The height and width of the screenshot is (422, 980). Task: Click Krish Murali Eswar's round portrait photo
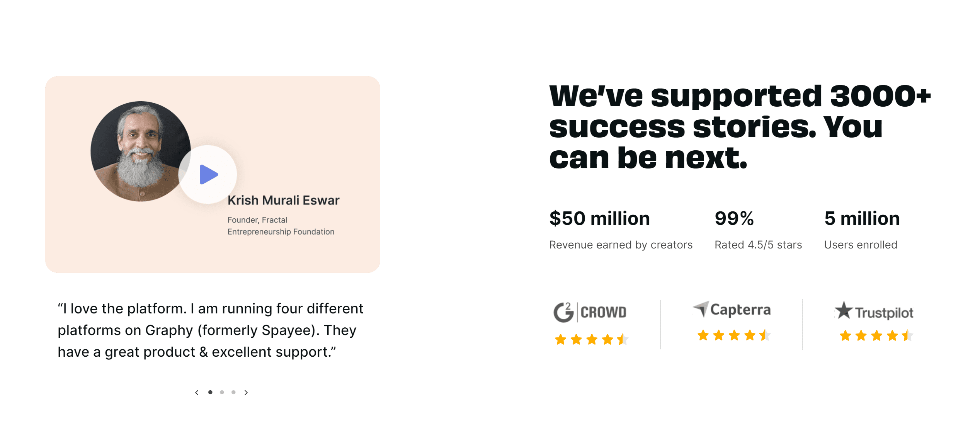tap(140, 151)
